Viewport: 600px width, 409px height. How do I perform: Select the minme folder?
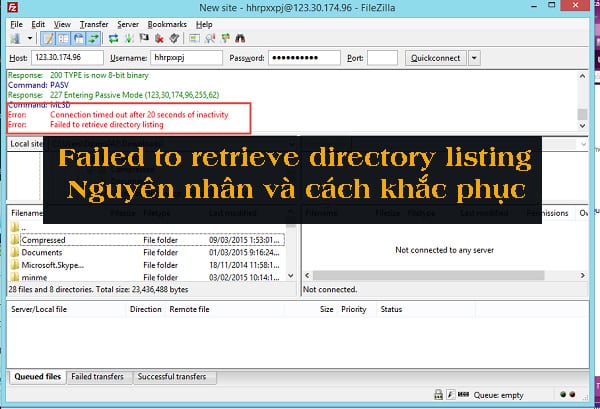147,277
